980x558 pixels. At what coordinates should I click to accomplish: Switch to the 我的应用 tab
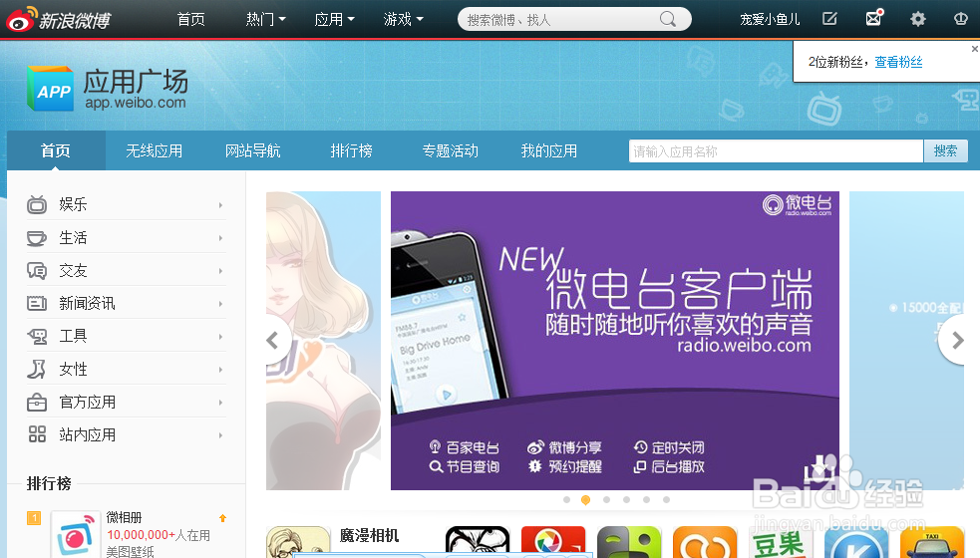[x=548, y=150]
